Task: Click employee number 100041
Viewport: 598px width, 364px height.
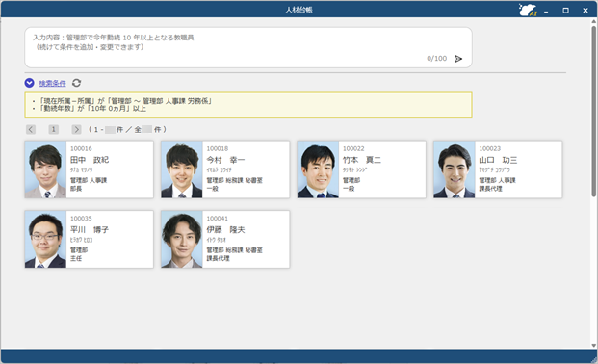Action: click(x=218, y=219)
